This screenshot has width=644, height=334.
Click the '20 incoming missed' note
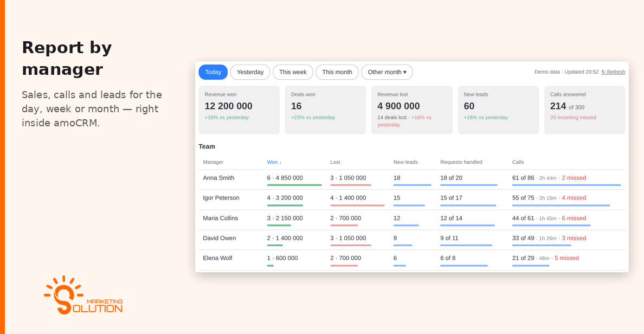tap(573, 118)
